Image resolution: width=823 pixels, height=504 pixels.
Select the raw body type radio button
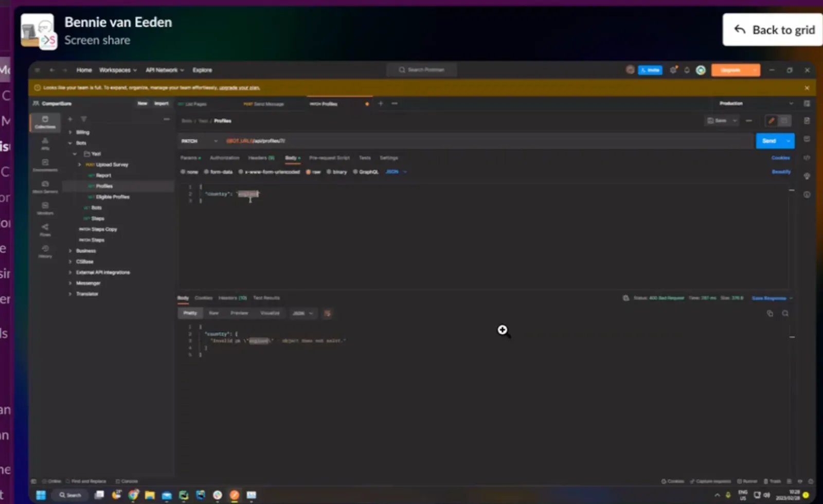pos(310,172)
